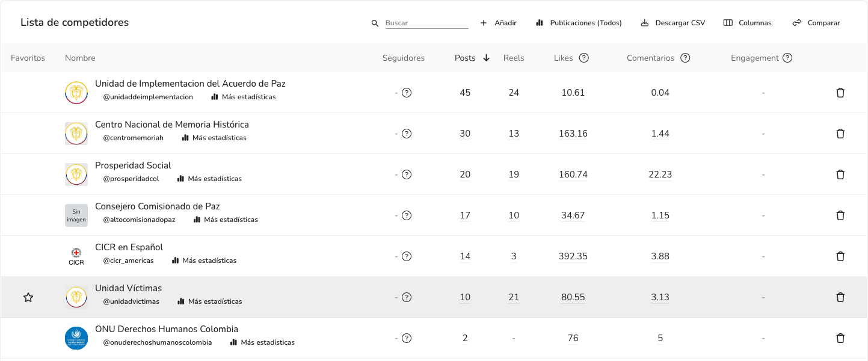868x361 pixels.
Task: Open Más estadísticas for @centromemoriah
Action: [214, 138]
